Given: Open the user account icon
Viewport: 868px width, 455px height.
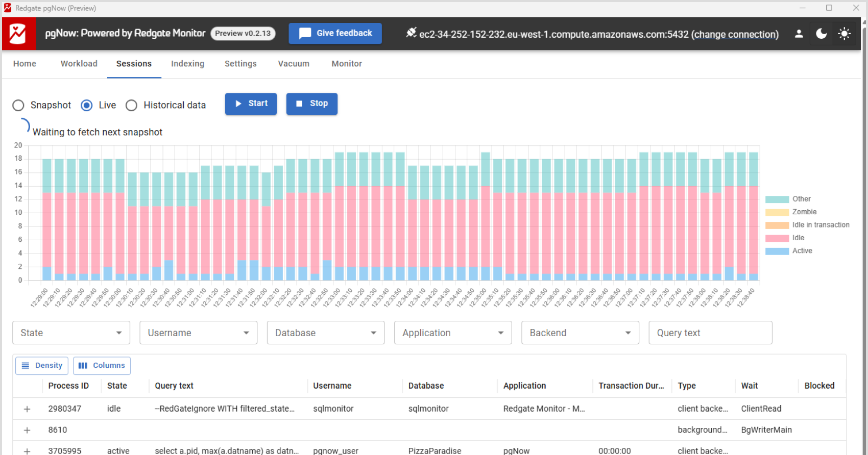Looking at the screenshot, I should click(x=799, y=34).
